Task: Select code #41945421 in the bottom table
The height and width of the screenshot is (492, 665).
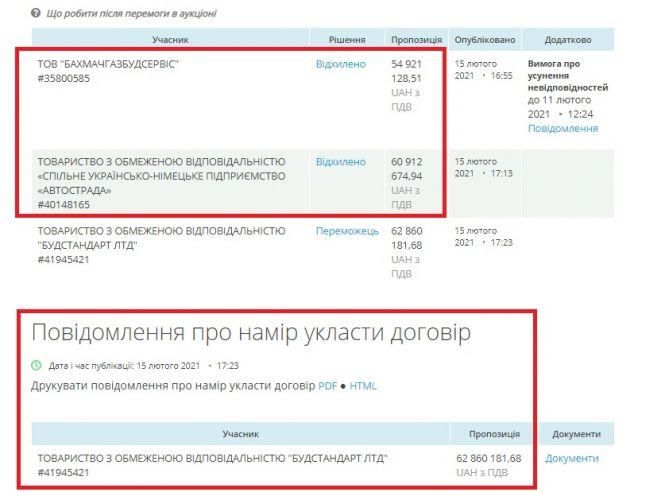Action: coord(64,472)
